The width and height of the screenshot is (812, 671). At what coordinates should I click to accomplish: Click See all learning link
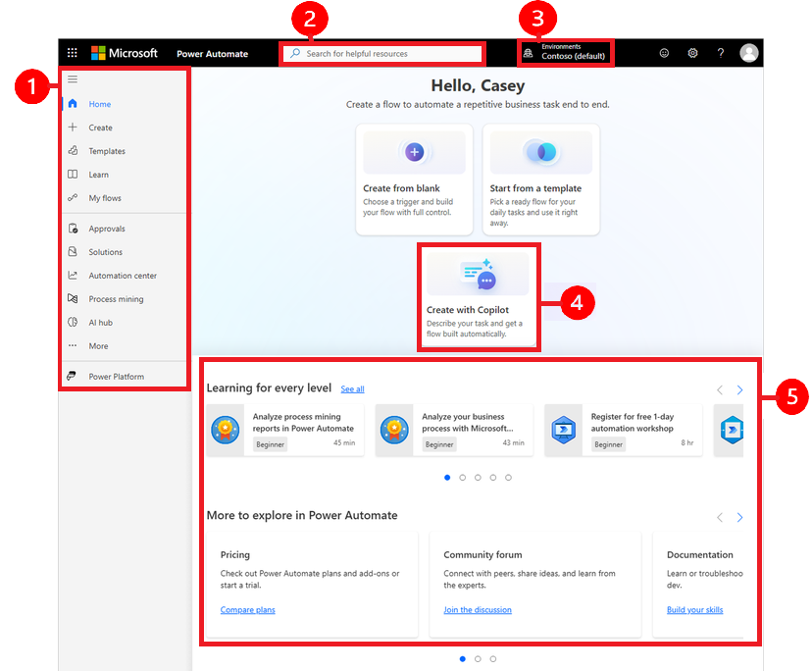[352, 388]
